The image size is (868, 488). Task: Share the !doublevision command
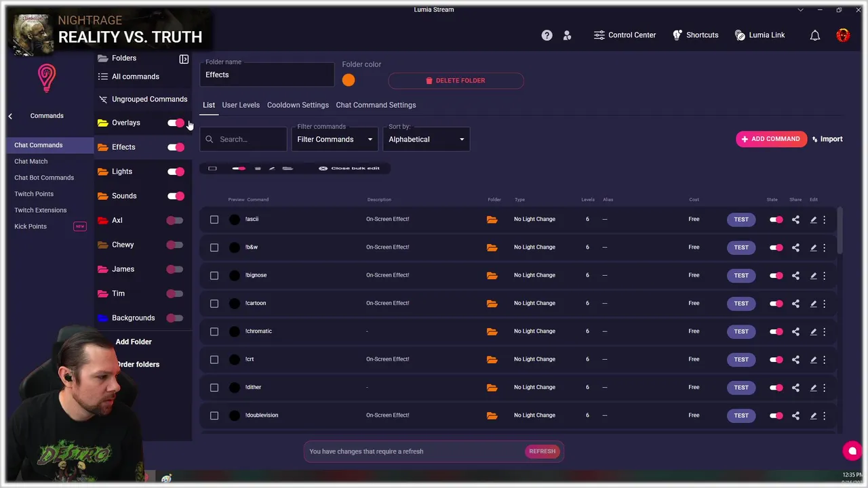pyautogui.click(x=795, y=415)
